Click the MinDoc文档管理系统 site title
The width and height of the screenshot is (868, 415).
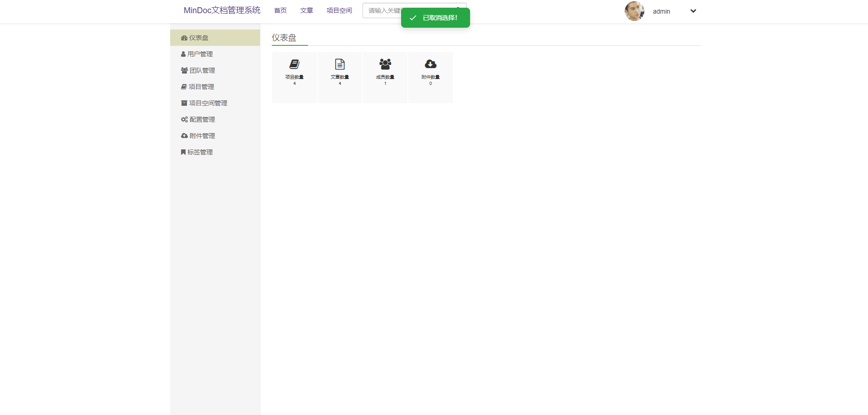222,10
